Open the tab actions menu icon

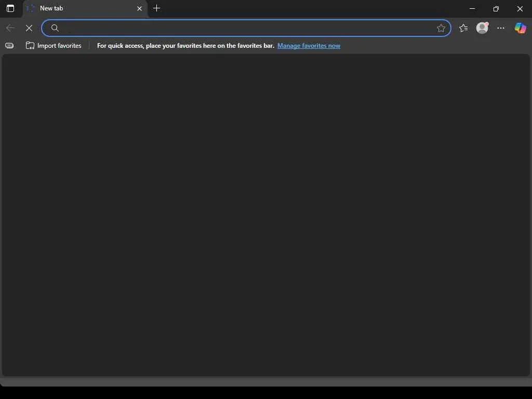point(10,8)
